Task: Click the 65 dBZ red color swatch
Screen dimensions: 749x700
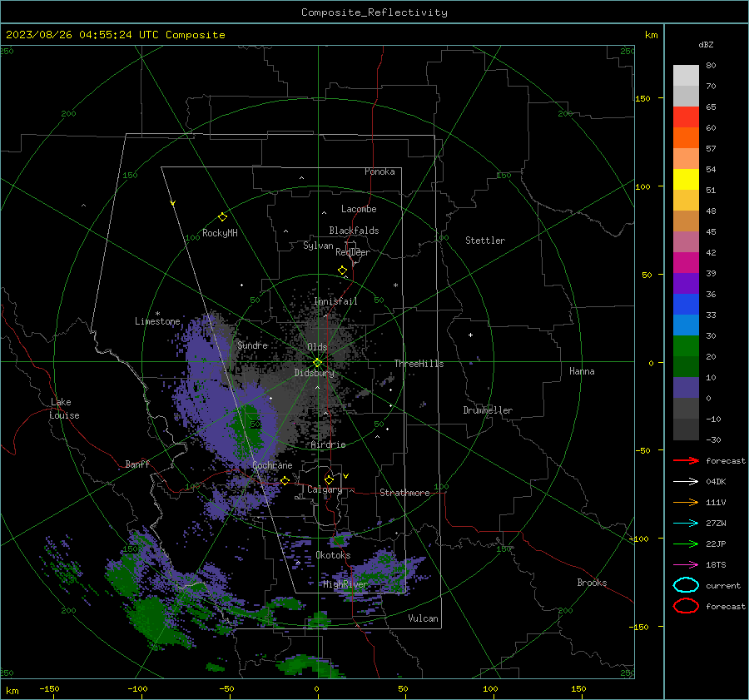Action: (686, 117)
